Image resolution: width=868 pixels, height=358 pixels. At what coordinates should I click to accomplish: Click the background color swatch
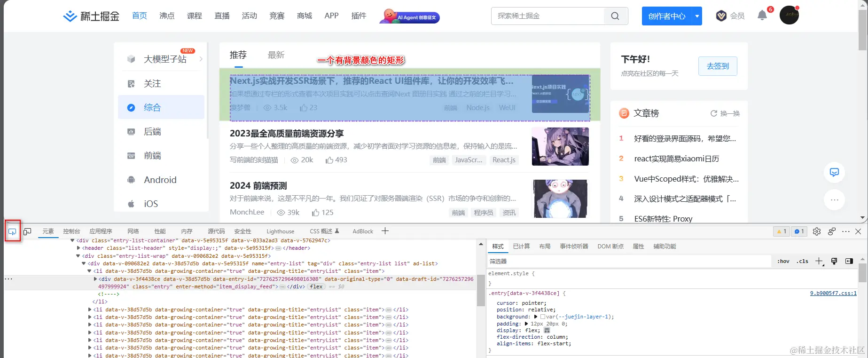coord(543,317)
